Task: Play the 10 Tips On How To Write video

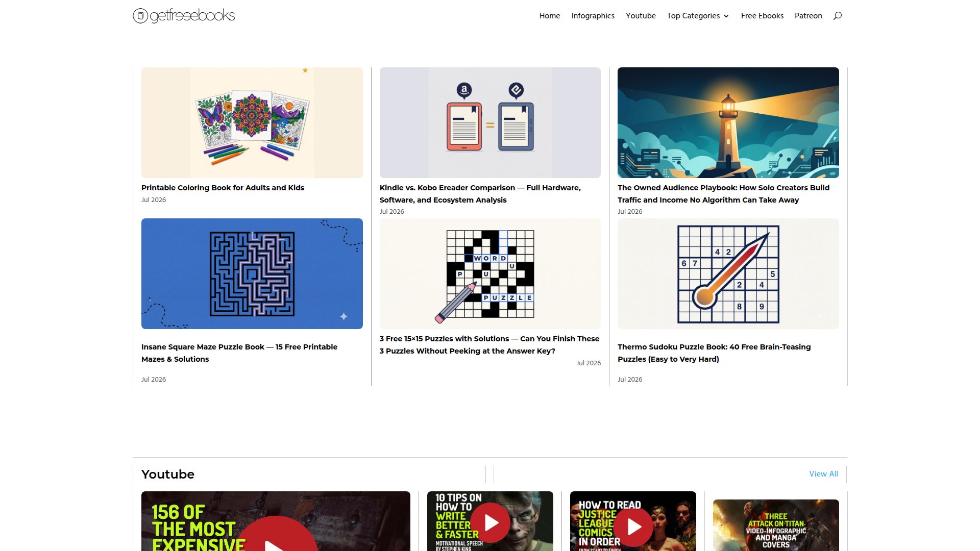Action: coord(490,522)
